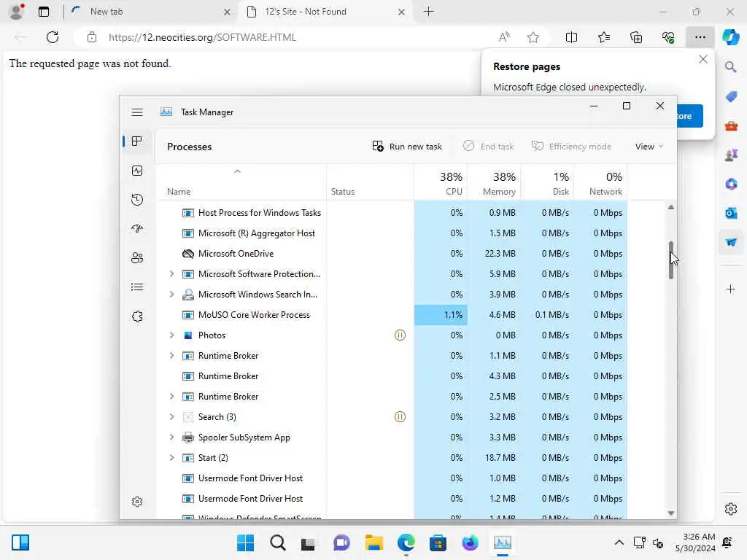
Task: Open File Explorer from taskbar
Action: pyautogui.click(x=374, y=542)
